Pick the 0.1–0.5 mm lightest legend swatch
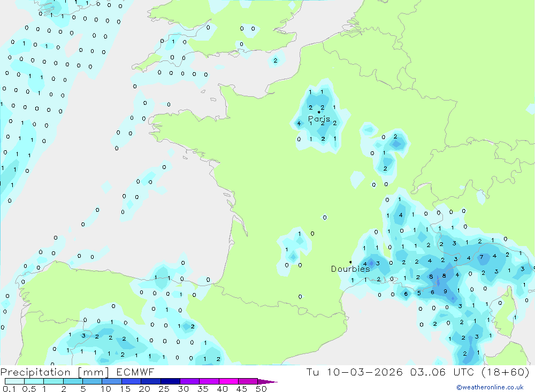Screen dimensions: 535x392 [x=14, y=381]
